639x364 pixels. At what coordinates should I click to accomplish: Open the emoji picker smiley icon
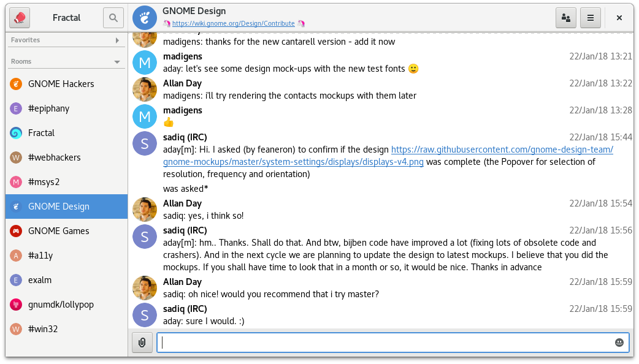619,343
